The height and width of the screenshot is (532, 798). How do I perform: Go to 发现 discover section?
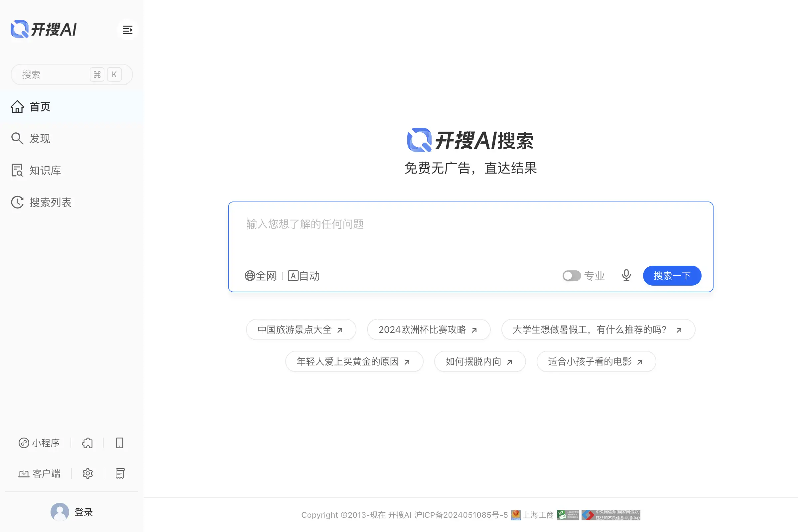[x=71, y=138]
